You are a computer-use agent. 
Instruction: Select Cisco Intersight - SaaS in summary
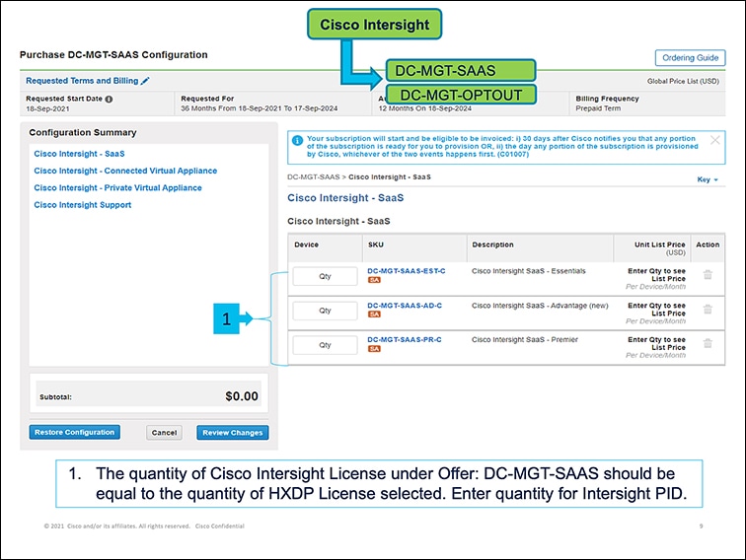(x=79, y=154)
